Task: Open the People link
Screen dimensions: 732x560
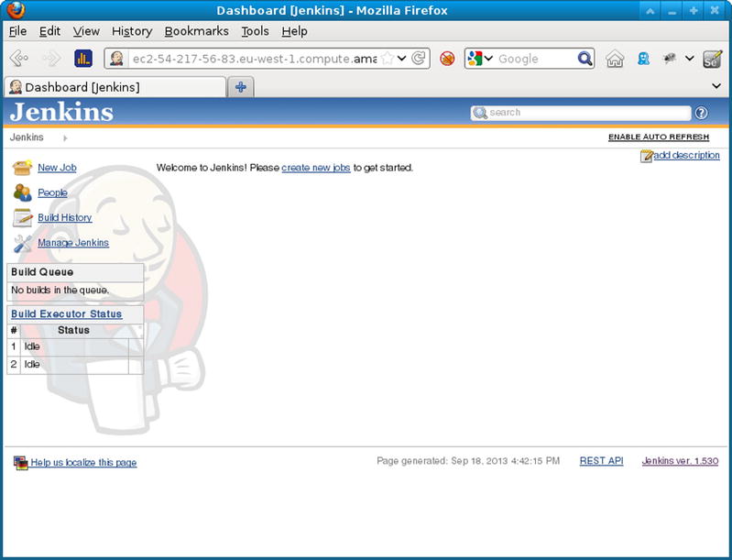Action: [52, 192]
